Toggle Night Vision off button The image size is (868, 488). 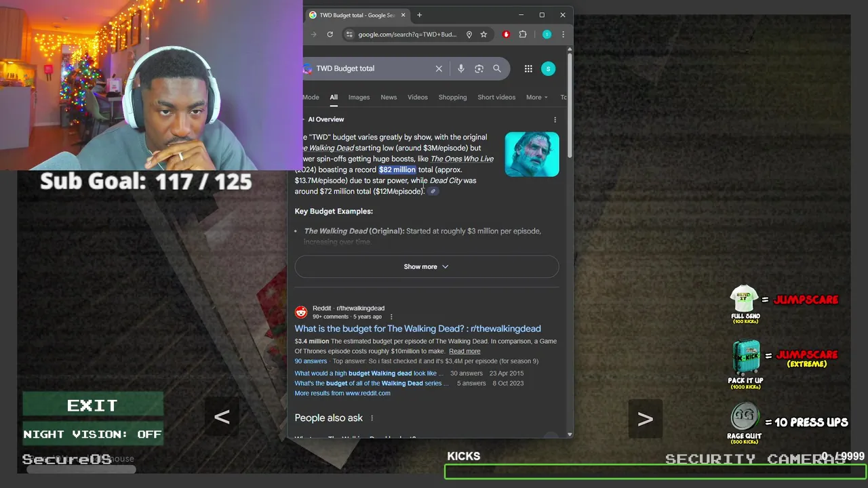point(92,434)
